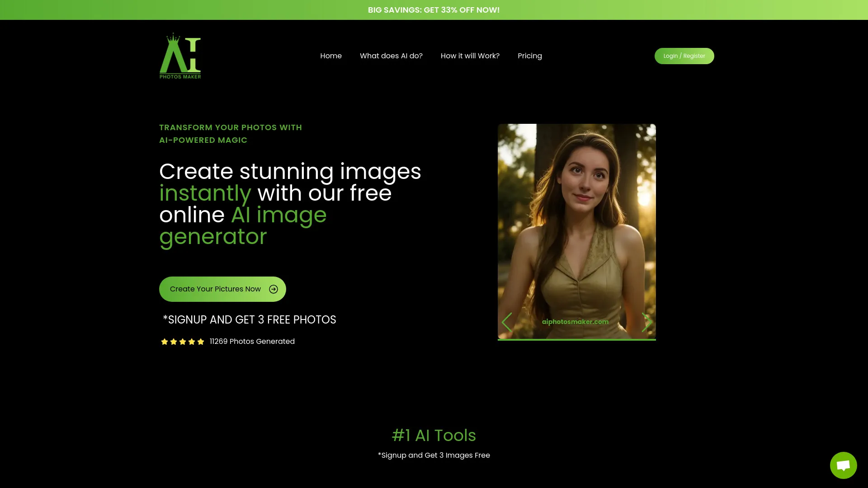Click the middle rating star
Viewport: 868px width, 488px height.
pos(183,342)
